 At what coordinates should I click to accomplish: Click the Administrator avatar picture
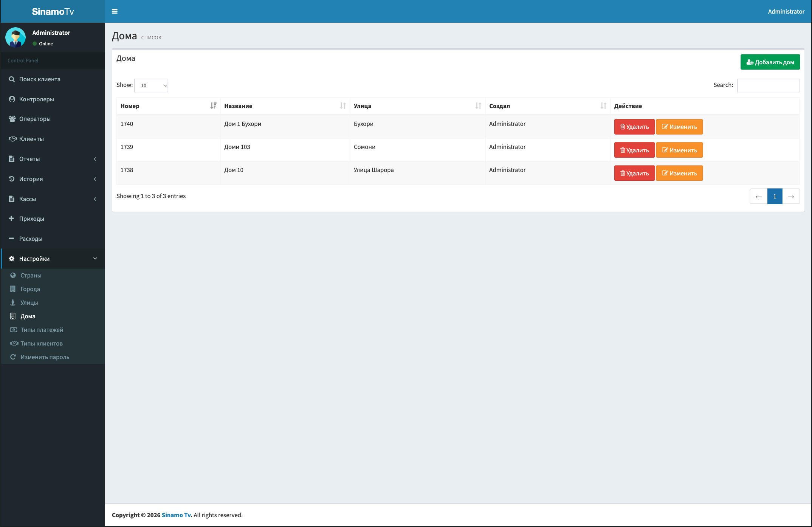[x=15, y=37]
